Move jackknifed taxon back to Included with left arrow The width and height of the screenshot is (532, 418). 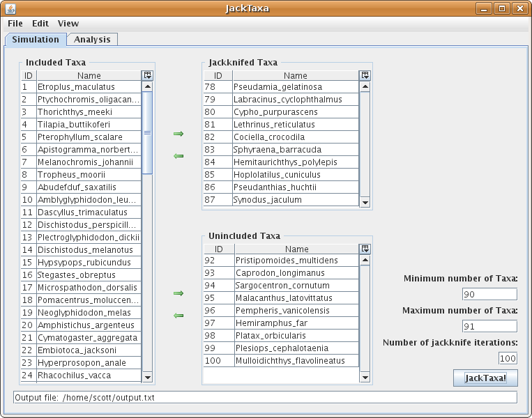tap(178, 156)
